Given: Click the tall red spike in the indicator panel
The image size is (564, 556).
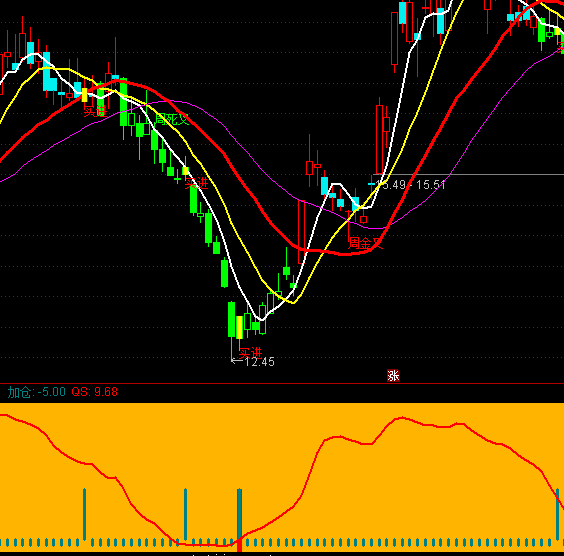Looking at the screenshot, I should click(240, 520).
